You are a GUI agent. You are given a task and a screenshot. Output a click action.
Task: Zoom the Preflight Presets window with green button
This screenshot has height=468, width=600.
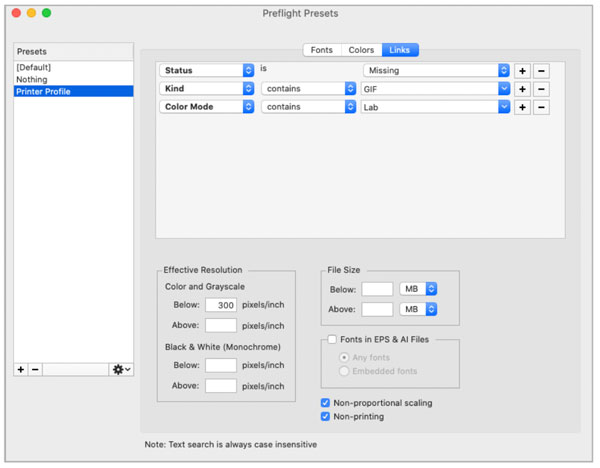click(46, 13)
